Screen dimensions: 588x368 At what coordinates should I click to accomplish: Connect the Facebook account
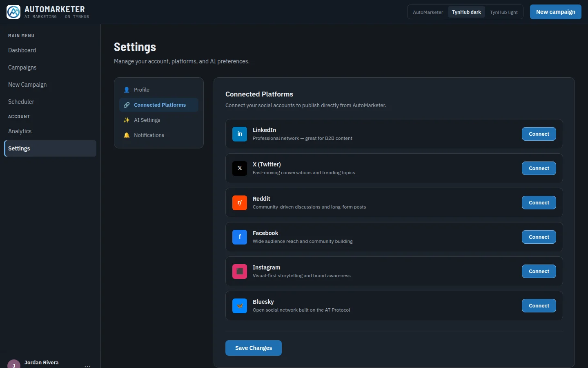539,237
